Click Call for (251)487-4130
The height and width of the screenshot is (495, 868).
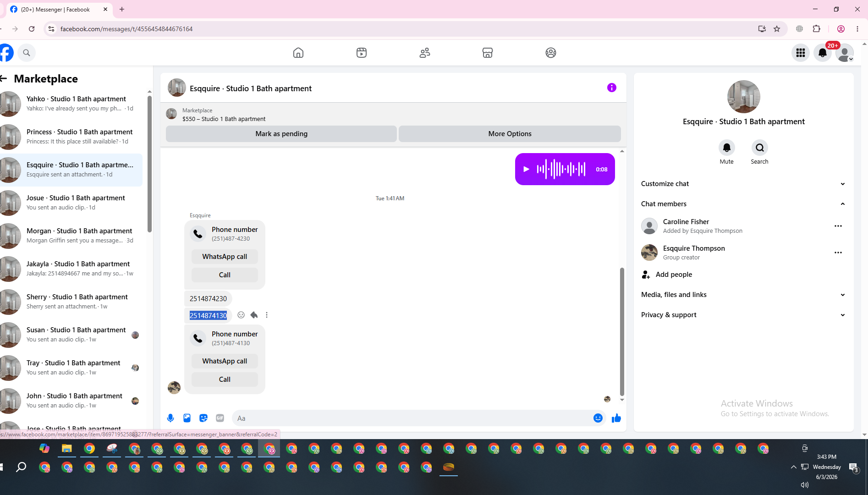point(225,379)
